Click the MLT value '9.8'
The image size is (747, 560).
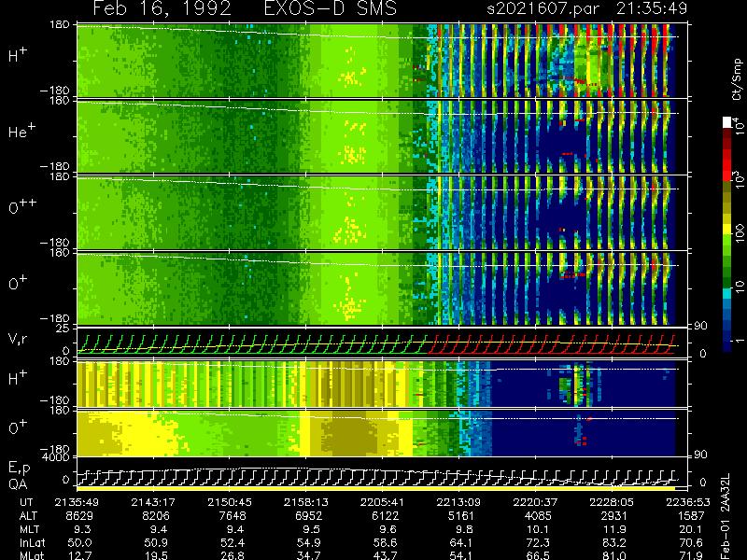coord(465,529)
